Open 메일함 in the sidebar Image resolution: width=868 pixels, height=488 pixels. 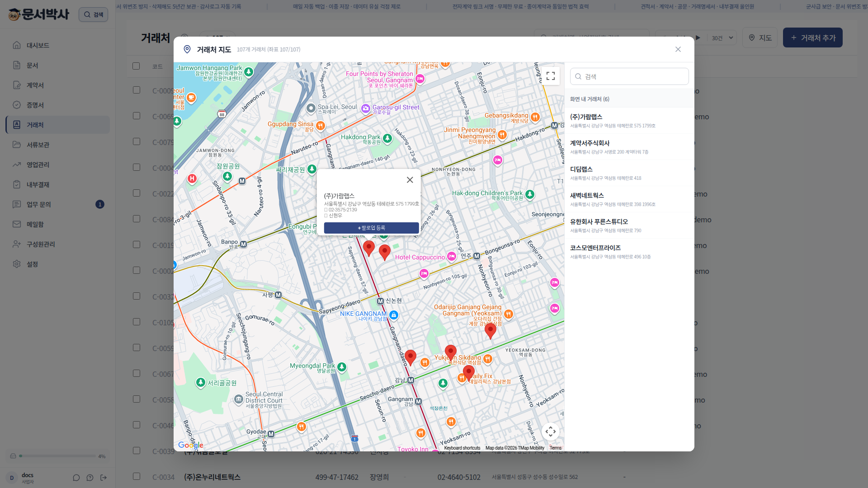(57, 224)
